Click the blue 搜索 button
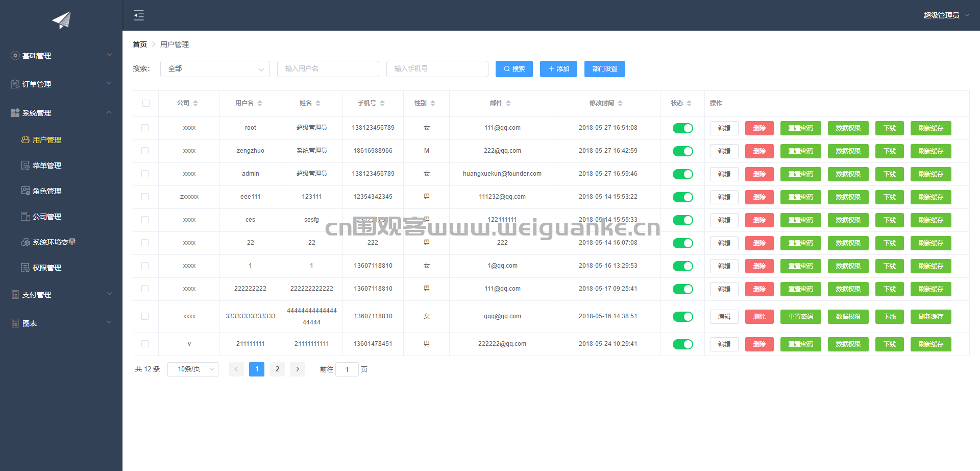Screen dimensions: 980x471 pos(514,69)
